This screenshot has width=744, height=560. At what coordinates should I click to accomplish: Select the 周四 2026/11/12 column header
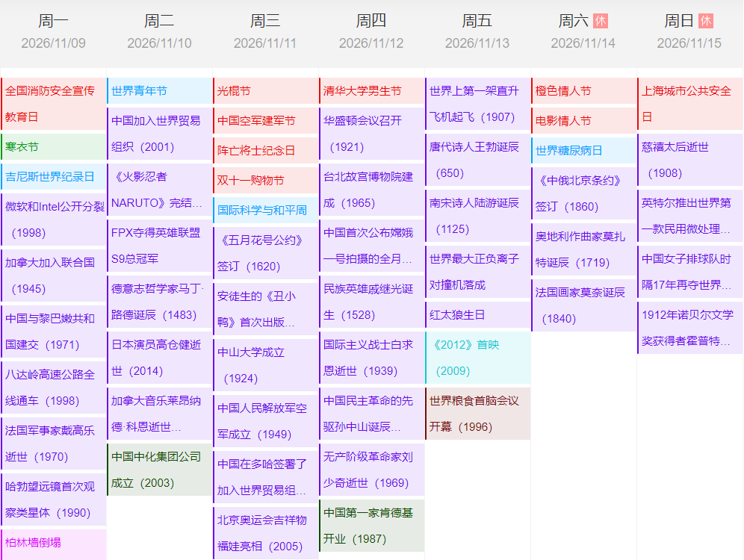pyautogui.click(x=371, y=31)
